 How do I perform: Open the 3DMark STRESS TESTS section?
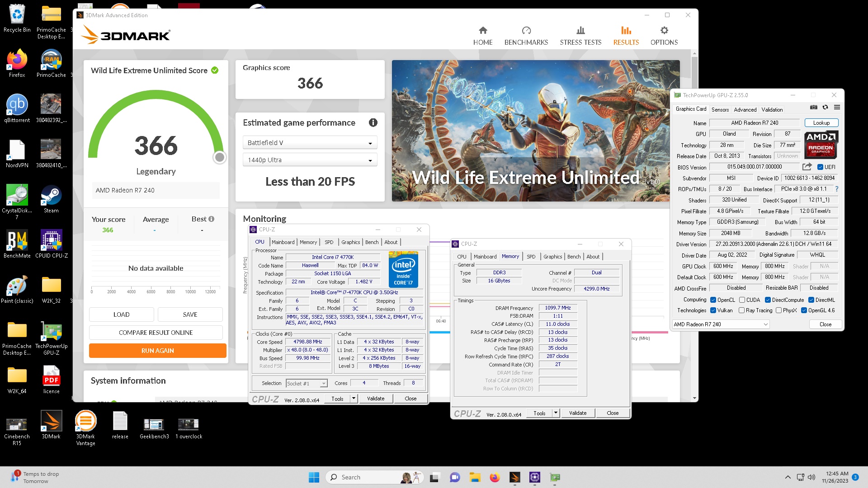580,36
